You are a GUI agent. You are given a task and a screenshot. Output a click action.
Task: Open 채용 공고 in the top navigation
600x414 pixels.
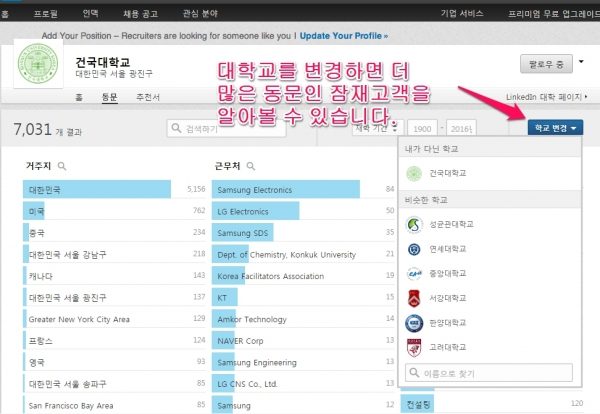pyautogui.click(x=140, y=14)
